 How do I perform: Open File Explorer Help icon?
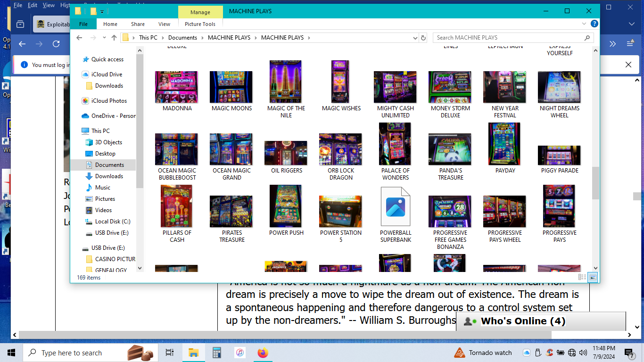tap(594, 24)
